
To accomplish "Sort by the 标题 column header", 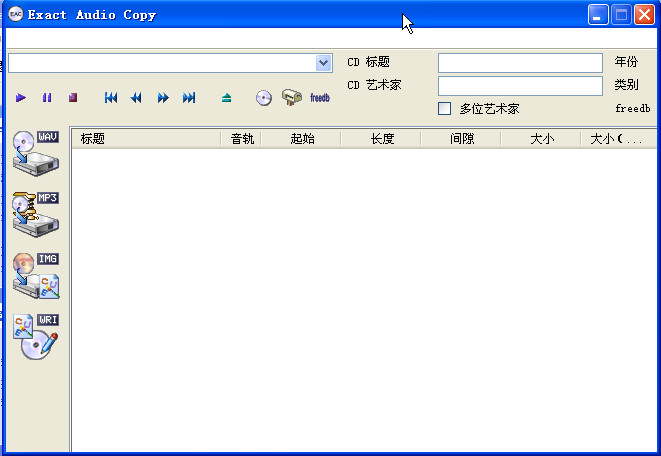I will 146,139.
